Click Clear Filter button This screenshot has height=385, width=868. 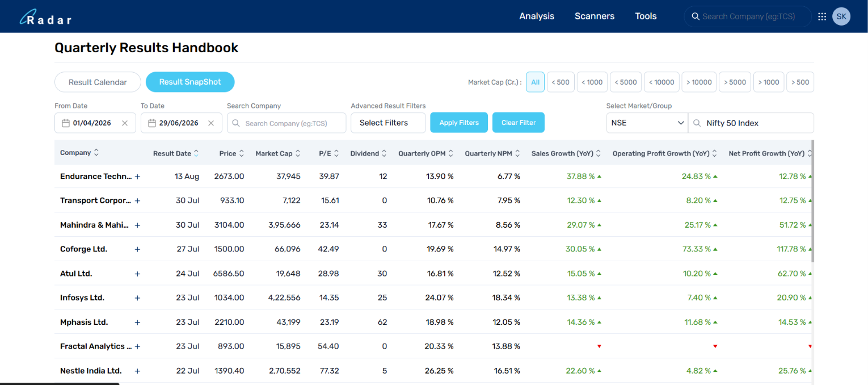point(519,123)
